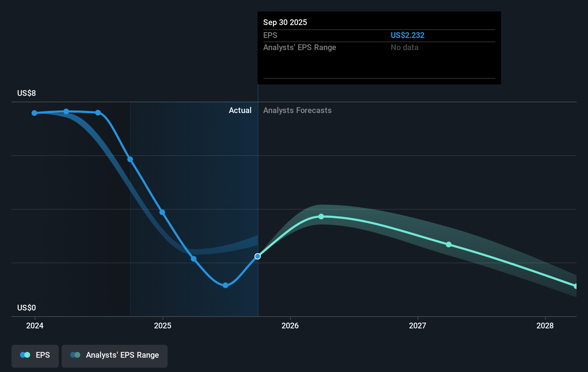
Task: Click the EPS legend color dots icon
Action: [x=25, y=355]
